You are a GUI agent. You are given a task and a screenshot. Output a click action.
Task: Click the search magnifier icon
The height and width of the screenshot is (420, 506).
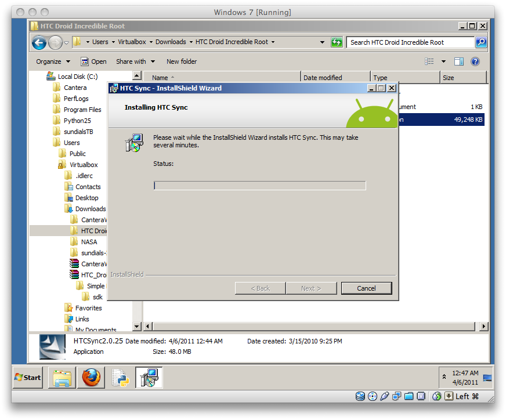click(481, 42)
